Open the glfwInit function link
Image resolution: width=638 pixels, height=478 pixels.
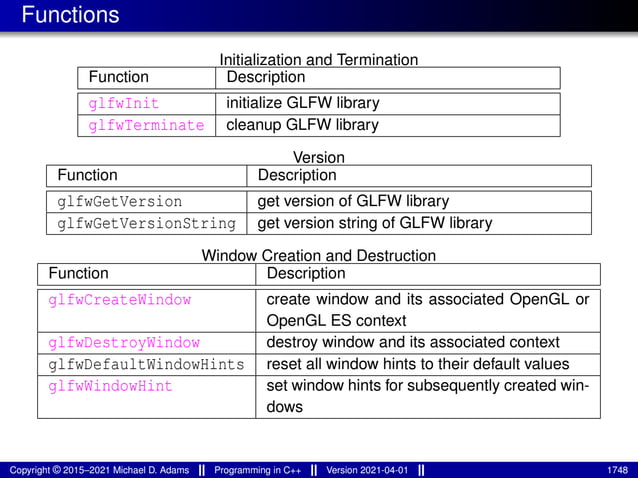coord(123,103)
